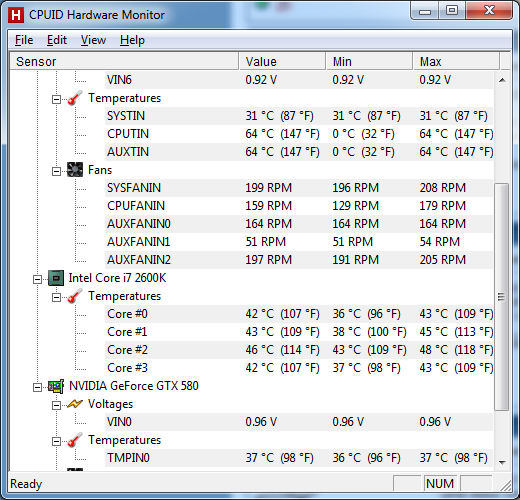The height and width of the screenshot is (500, 520).
Task: Select the SYSTIN temperature row
Action: point(299,116)
